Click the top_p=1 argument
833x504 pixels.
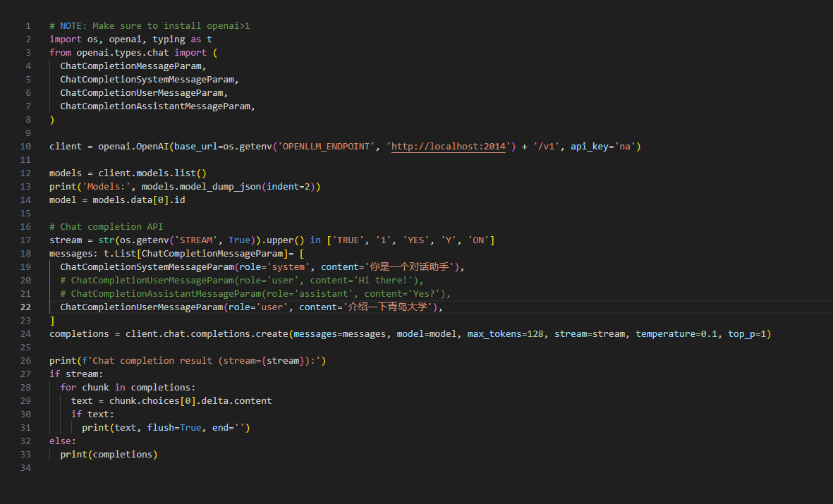pos(748,334)
